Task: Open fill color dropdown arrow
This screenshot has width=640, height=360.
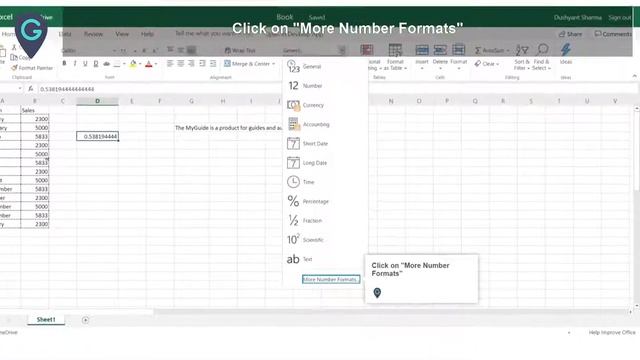Action: (x=140, y=64)
